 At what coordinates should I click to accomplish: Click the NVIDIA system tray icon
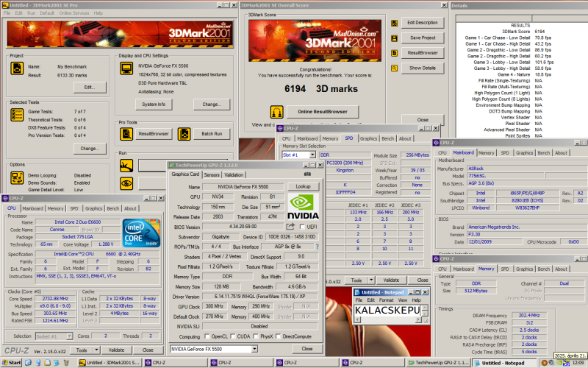pos(559,363)
